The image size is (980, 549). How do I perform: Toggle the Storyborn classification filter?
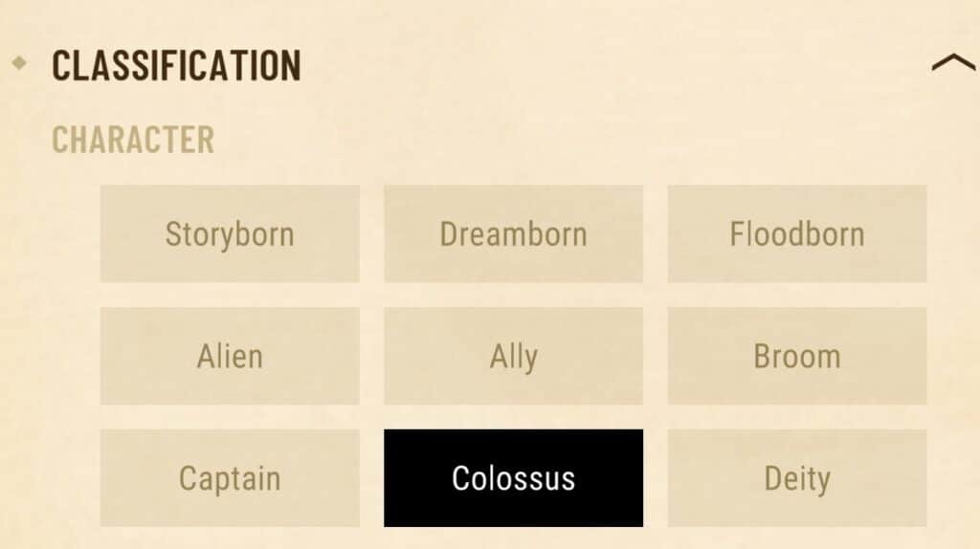230,233
